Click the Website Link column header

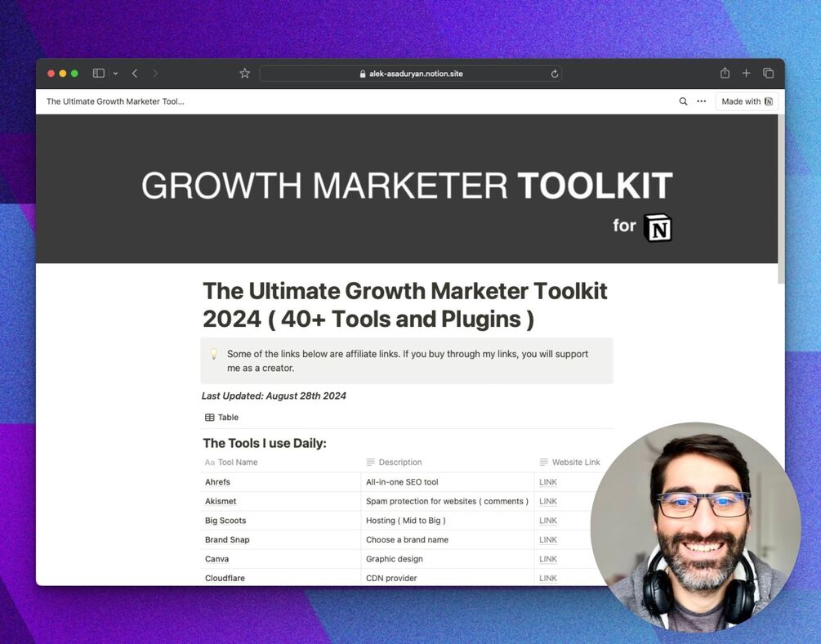569,463
